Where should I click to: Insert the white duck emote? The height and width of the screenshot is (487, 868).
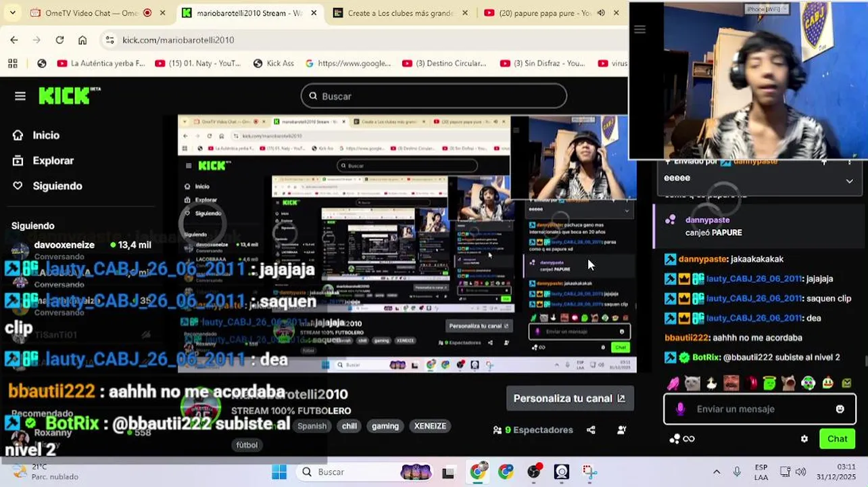click(x=711, y=384)
